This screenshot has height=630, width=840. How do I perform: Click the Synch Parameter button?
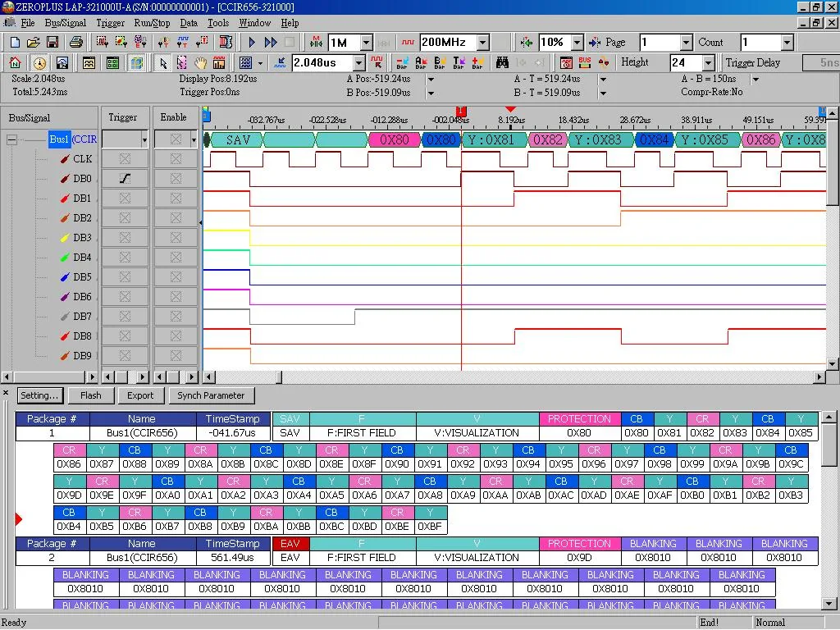[x=211, y=395]
